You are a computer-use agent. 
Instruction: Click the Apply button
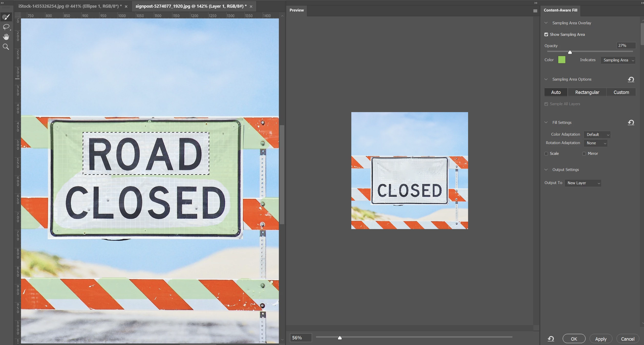601,339
